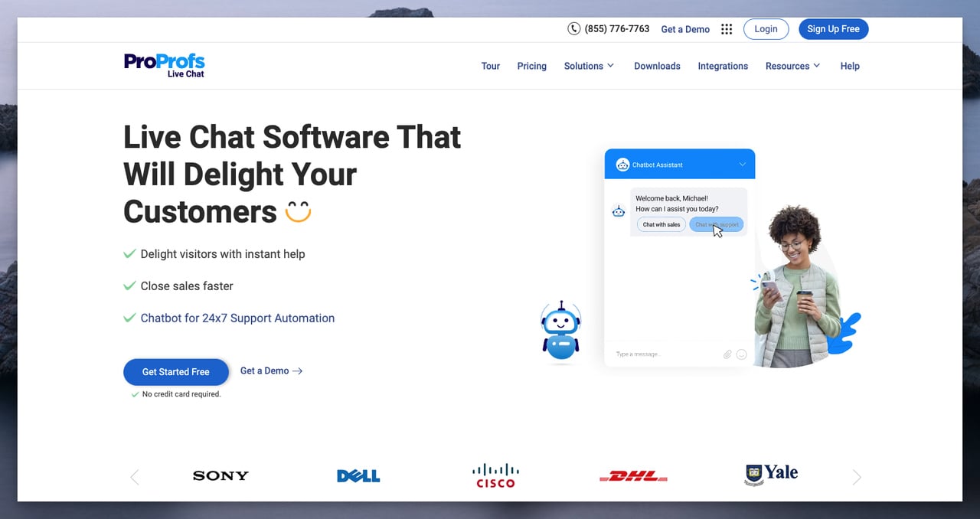Click the paperclip attachment icon in the chat
The width and height of the screenshot is (980, 519).
[727, 354]
